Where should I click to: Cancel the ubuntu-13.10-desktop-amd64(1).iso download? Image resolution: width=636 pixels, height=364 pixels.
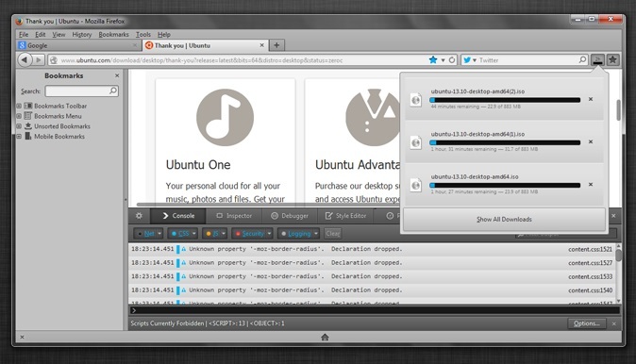click(x=591, y=141)
